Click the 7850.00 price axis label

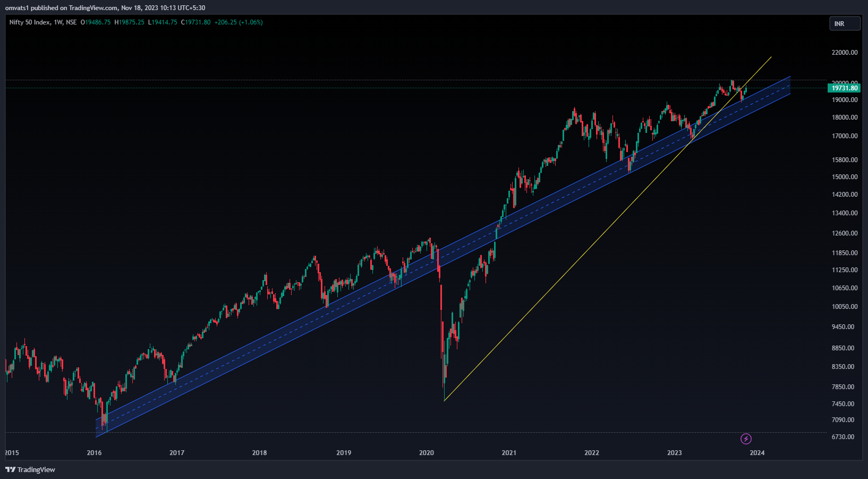coord(843,386)
